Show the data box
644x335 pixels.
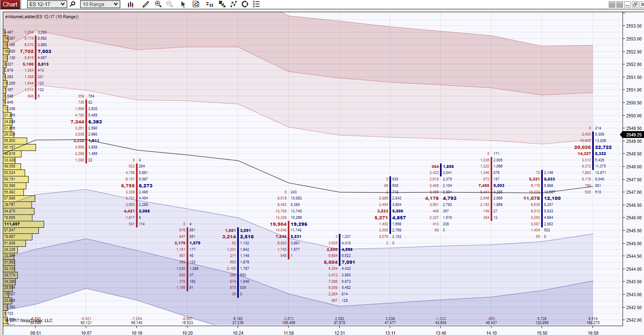196,4
